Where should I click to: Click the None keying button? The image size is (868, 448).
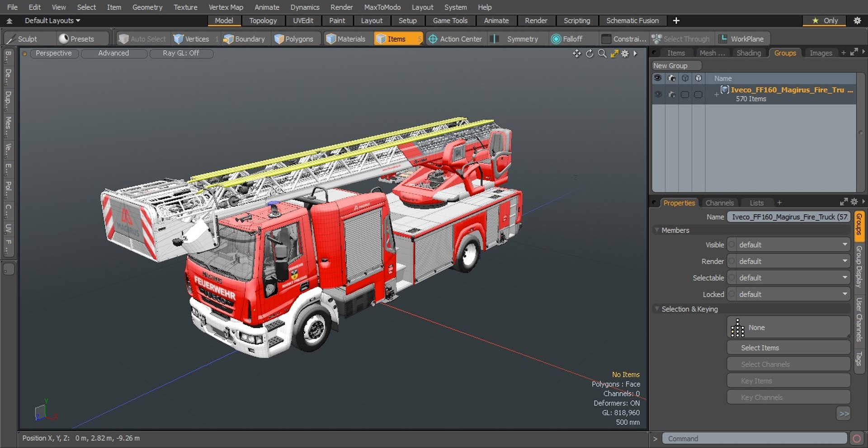click(x=788, y=327)
